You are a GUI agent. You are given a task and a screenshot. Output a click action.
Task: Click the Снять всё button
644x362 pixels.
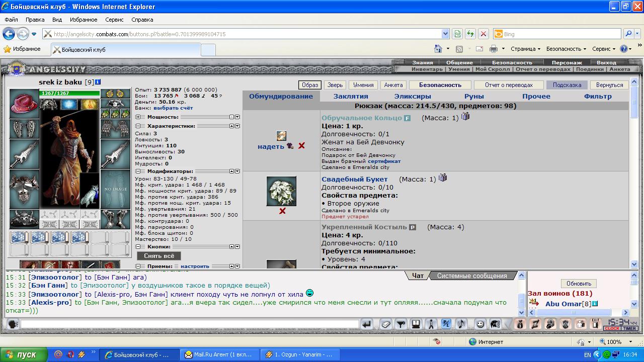pos(159,256)
